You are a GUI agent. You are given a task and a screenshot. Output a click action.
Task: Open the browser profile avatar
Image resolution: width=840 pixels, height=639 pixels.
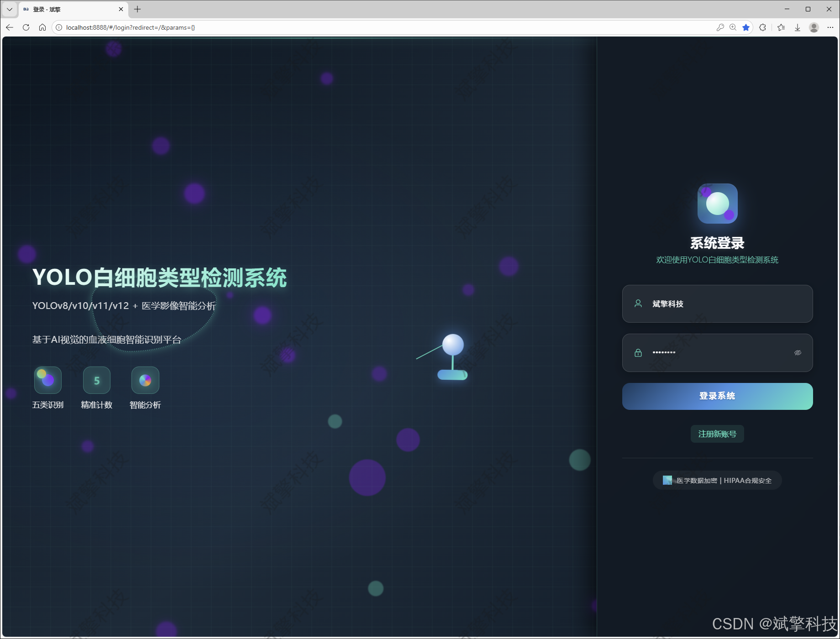(814, 27)
